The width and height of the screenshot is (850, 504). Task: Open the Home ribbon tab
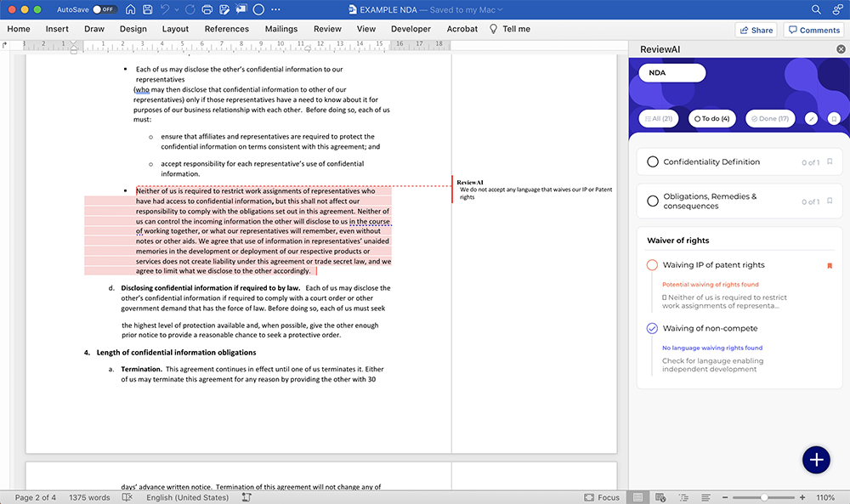19,29
